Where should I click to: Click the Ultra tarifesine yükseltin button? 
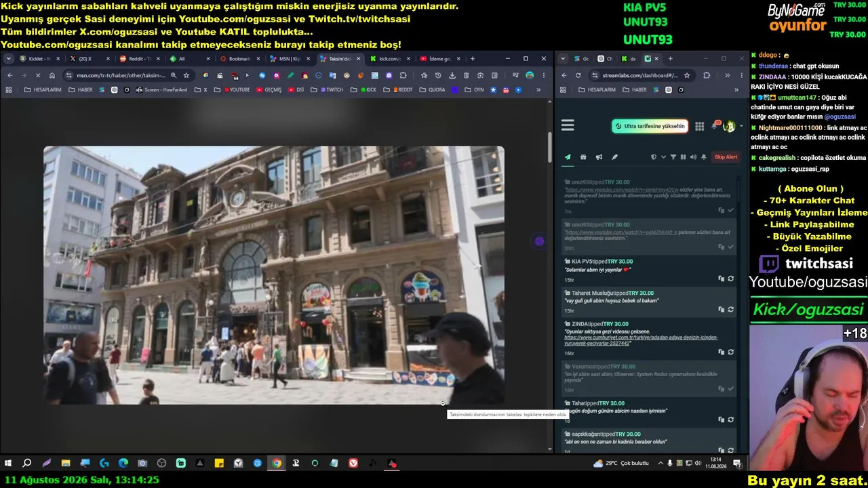click(x=650, y=126)
